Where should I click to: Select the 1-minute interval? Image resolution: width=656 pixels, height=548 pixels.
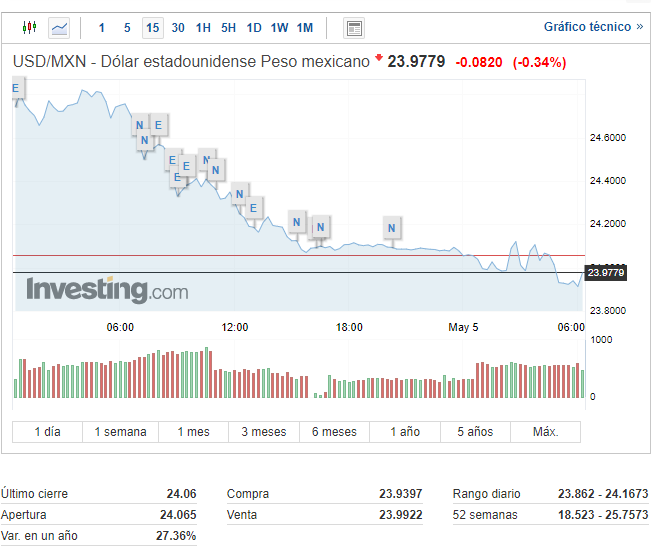[101, 27]
